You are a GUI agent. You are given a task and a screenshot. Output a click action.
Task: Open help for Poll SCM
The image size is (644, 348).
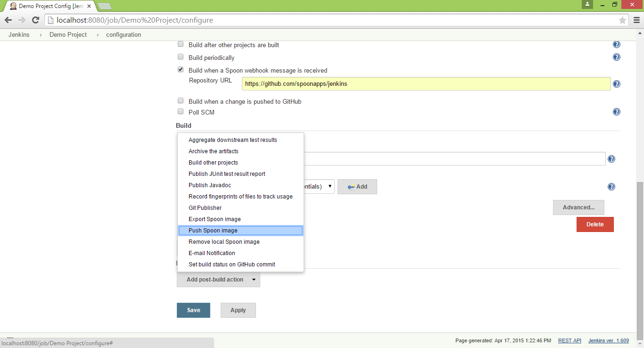(616, 112)
